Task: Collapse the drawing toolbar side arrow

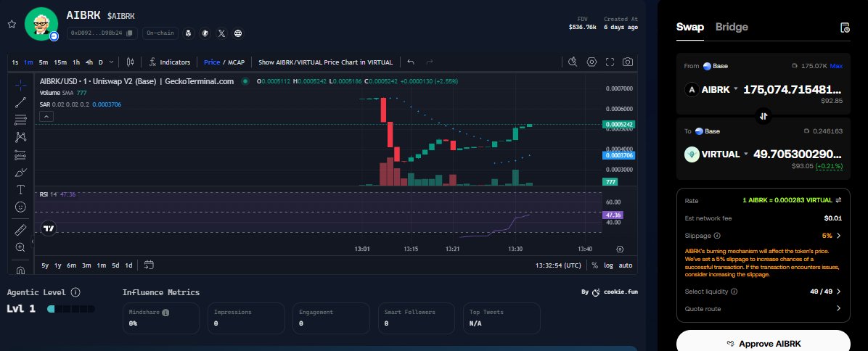Action: 32,241
